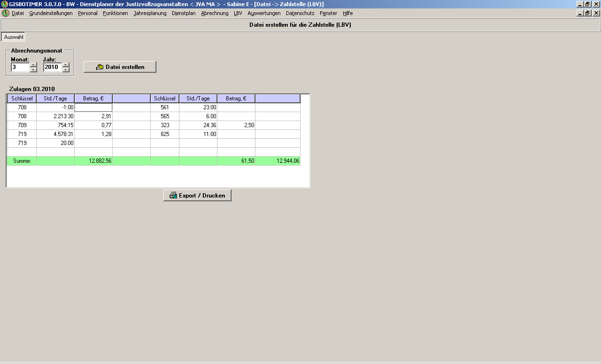Select the cell with amount 2,91
The width and height of the screenshot is (601, 364).
pyautogui.click(x=93, y=116)
